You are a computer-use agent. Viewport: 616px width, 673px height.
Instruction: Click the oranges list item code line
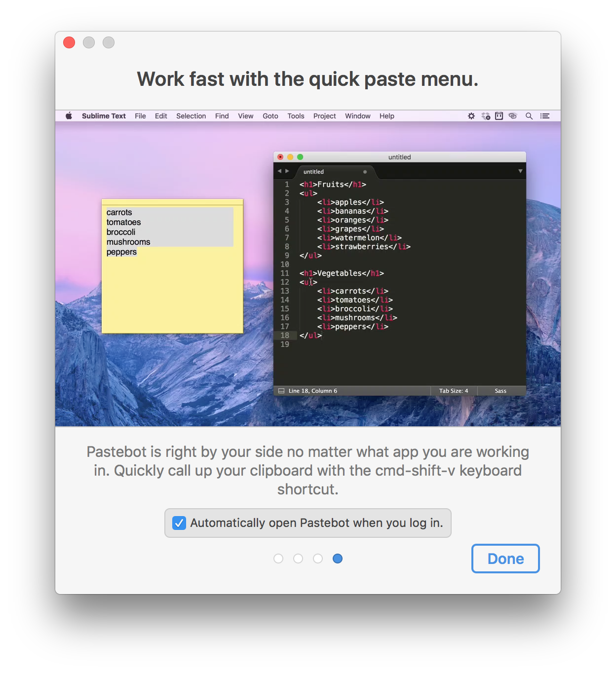353,220
